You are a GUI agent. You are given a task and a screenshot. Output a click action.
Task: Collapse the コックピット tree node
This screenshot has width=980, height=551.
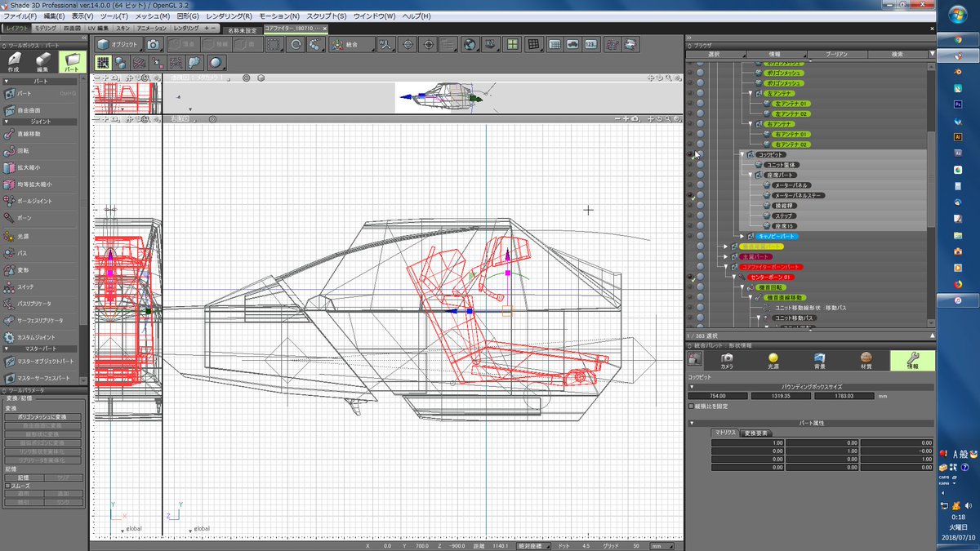pyautogui.click(x=742, y=154)
